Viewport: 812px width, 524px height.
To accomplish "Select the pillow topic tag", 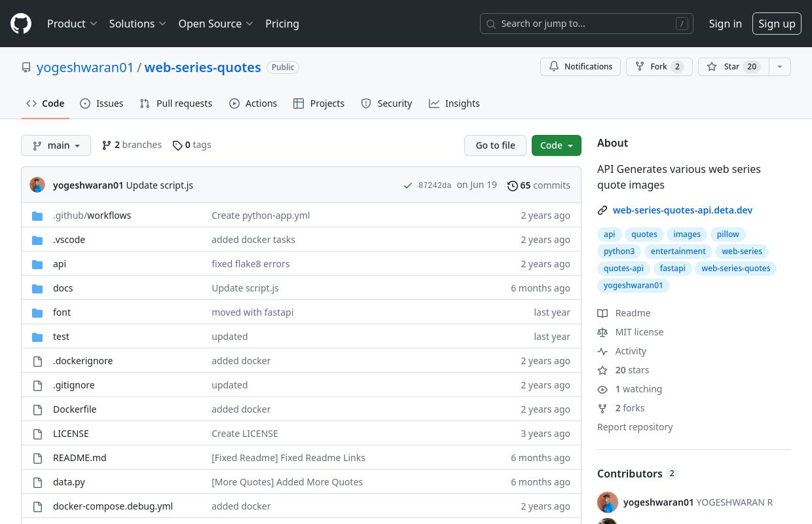I will click(x=728, y=234).
